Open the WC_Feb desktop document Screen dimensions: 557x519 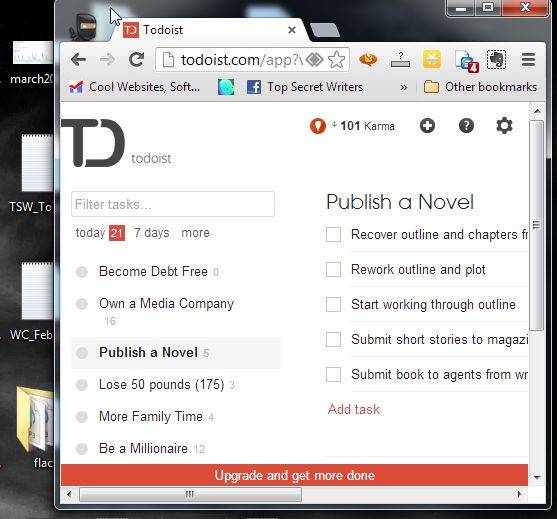[37, 291]
